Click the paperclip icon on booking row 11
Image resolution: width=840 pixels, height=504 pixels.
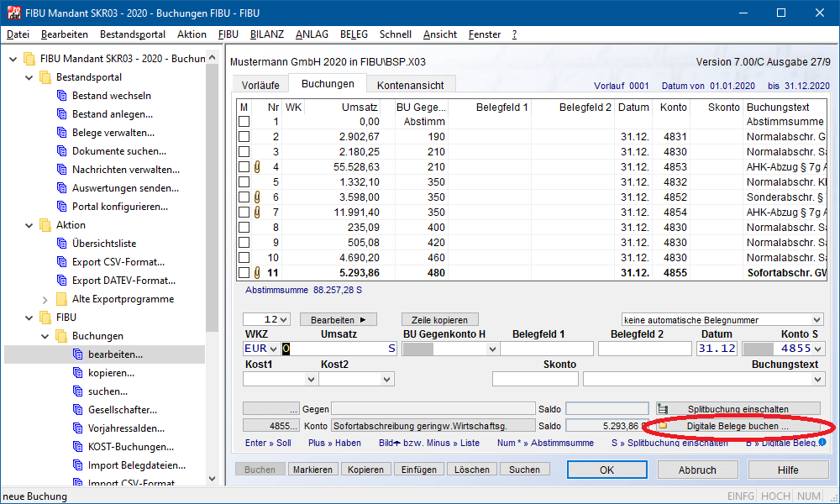click(x=257, y=273)
